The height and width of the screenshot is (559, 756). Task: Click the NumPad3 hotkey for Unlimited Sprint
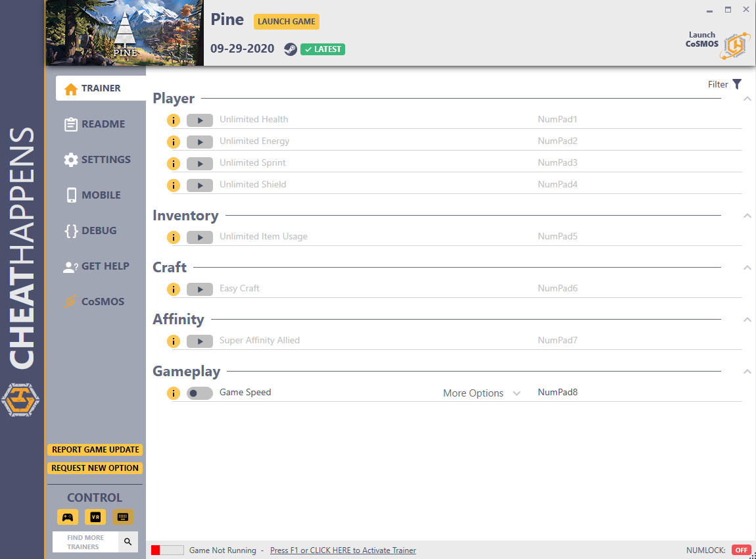[x=557, y=162]
